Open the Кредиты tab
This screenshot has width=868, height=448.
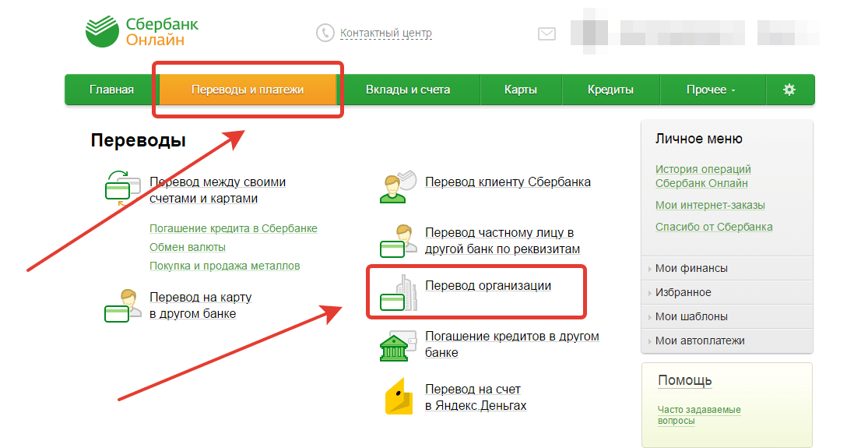[610, 90]
